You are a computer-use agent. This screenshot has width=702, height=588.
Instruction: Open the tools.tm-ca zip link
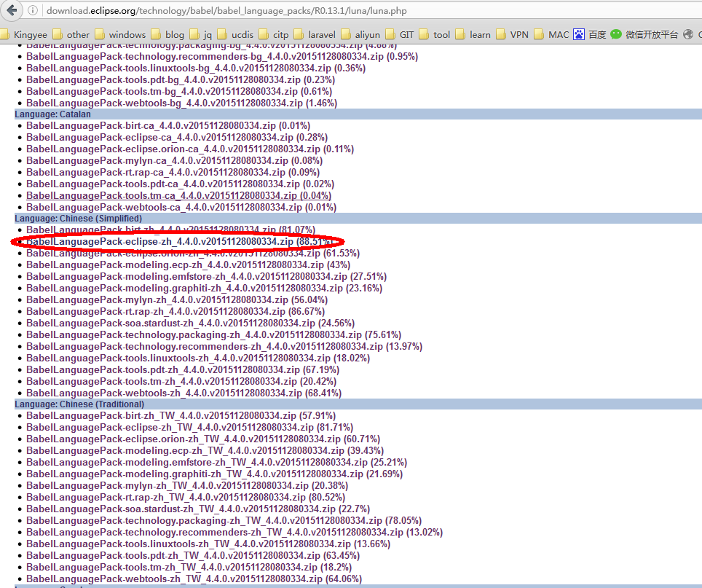(x=178, y=195)
